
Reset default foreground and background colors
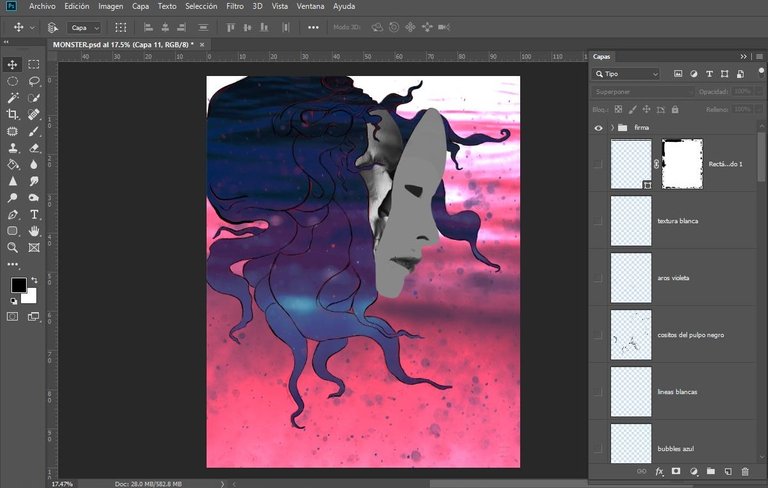click(14, 301)
